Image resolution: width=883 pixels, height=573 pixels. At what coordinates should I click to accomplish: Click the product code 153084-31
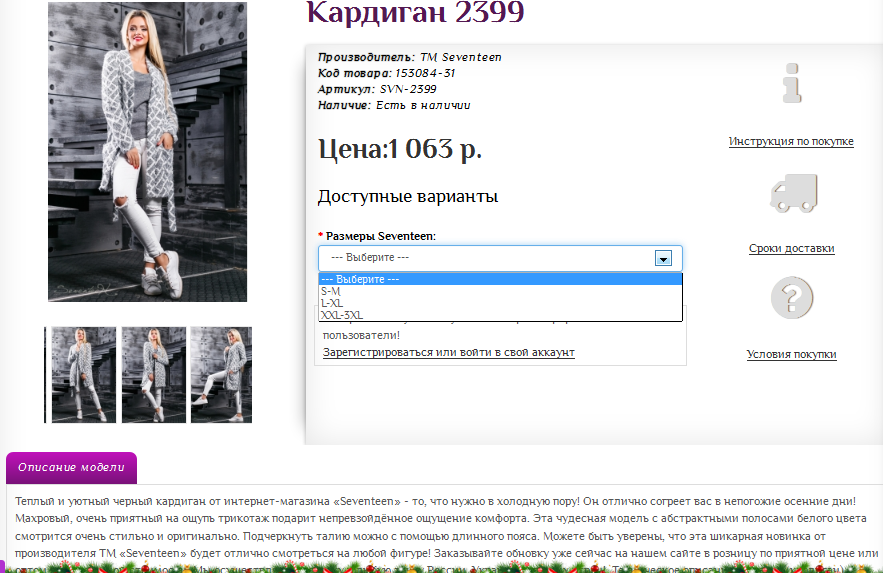(425, 73)
